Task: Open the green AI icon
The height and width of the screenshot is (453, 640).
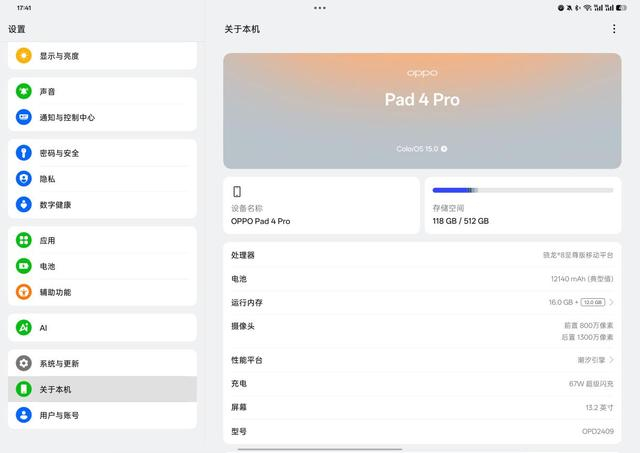Action: coord(24,327)
